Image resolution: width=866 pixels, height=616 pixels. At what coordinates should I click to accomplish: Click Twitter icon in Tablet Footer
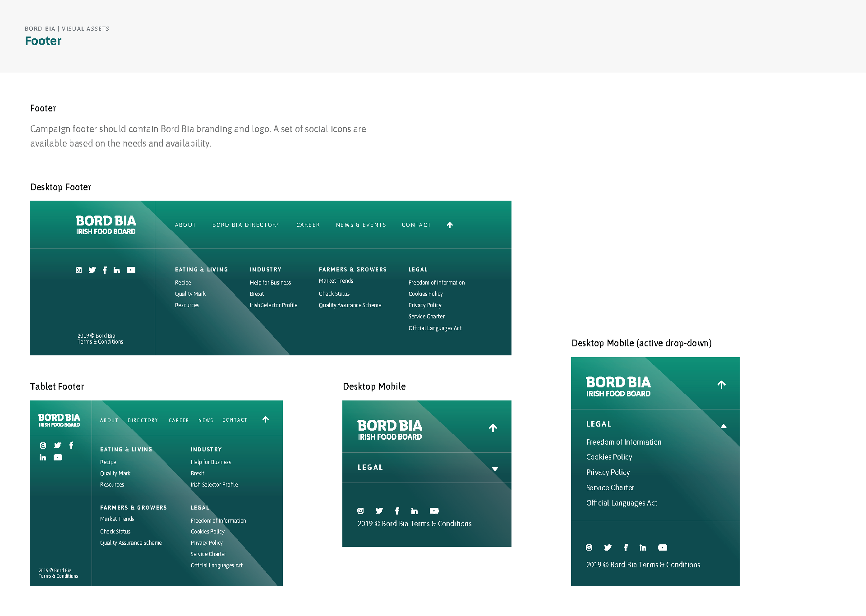point(58,446)
